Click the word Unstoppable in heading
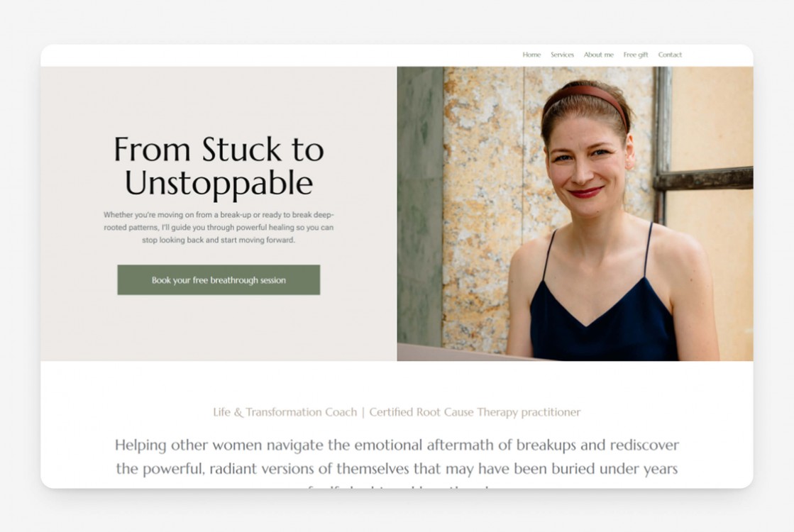Viewport: 794px width, 532px height. click(219, 183)
